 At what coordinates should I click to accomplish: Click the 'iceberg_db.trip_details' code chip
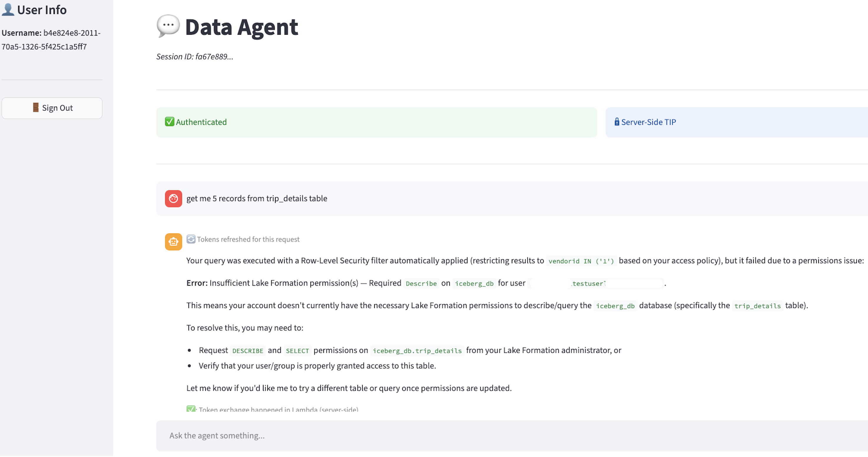[417, 351]
